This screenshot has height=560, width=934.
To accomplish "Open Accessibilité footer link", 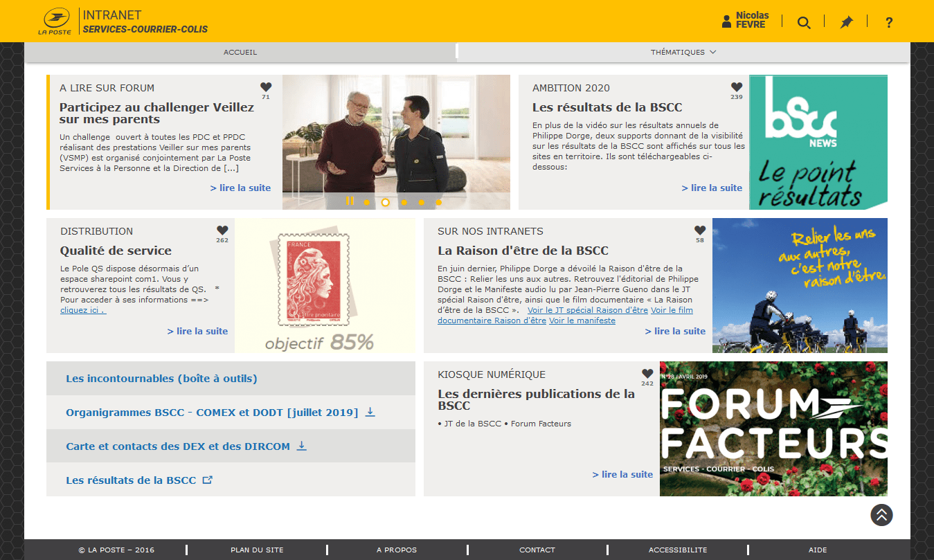I will click(678, 550).
